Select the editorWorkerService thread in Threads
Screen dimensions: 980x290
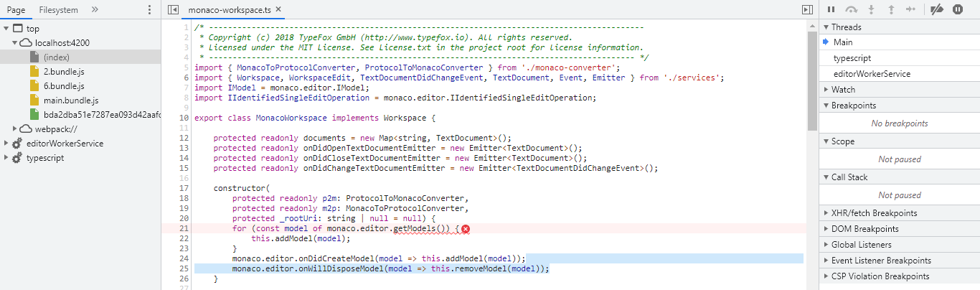coord(899,74)
